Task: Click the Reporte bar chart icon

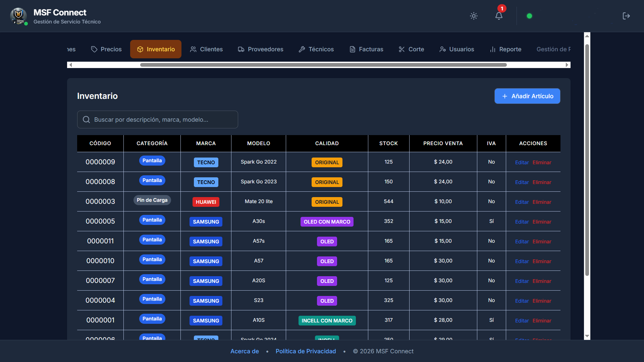Action: coord(493,49)
